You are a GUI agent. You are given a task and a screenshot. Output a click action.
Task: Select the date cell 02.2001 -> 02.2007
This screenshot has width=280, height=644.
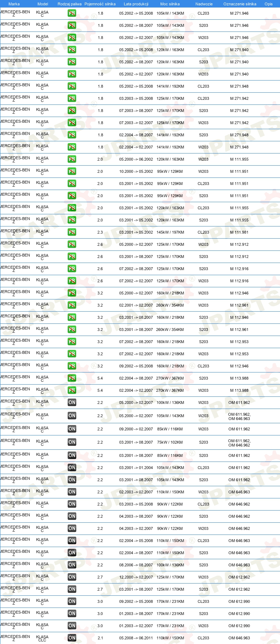click(136, 305)
